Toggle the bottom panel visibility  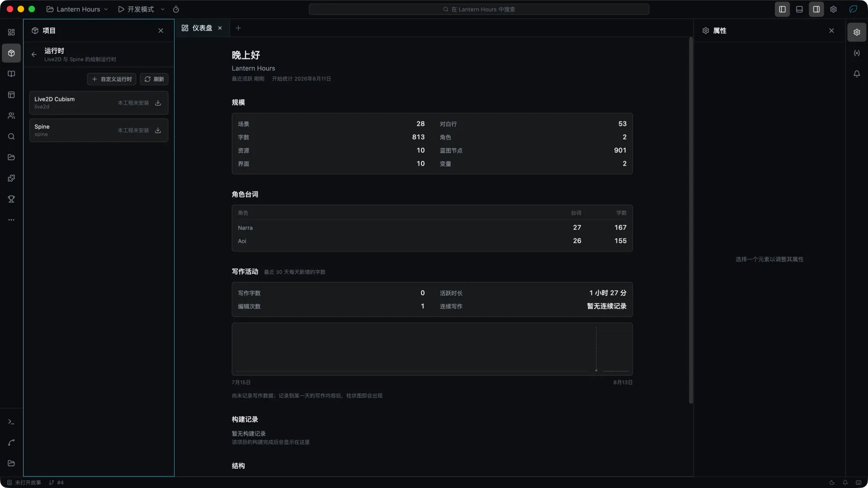[800, 9]
